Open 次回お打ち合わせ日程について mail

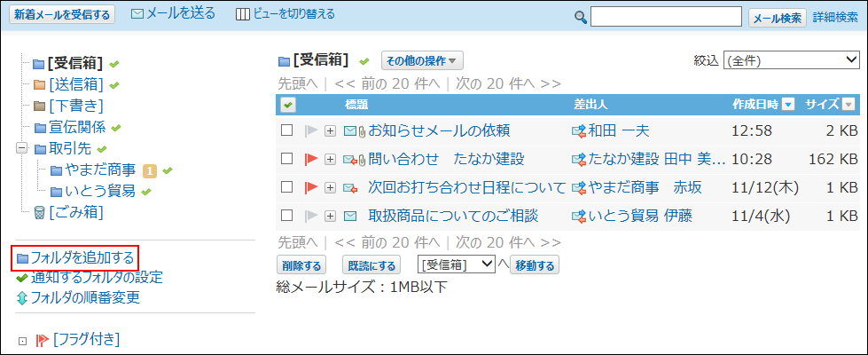(x=467, y=187)
